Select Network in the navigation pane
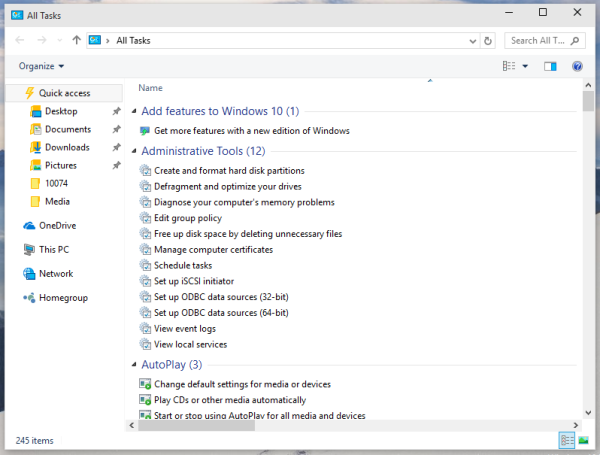This screenshot has width=600, height=455. (56, 274)
